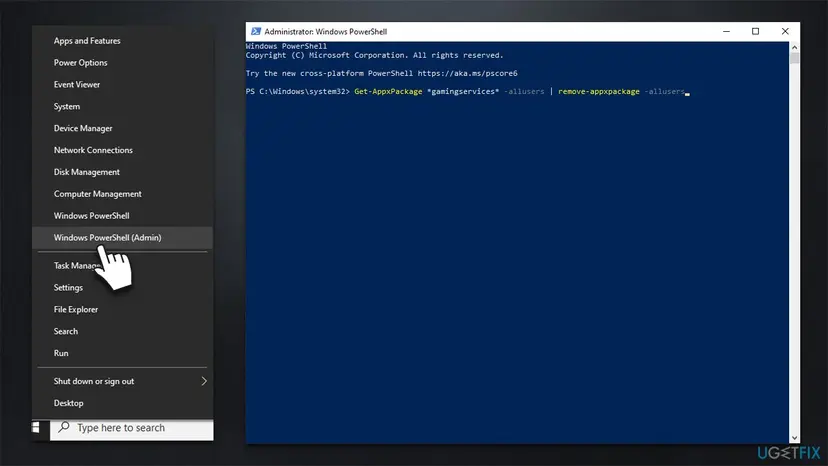Expand Shut down or sign out submenu
828x466 pixels.
tap(123, 381)
